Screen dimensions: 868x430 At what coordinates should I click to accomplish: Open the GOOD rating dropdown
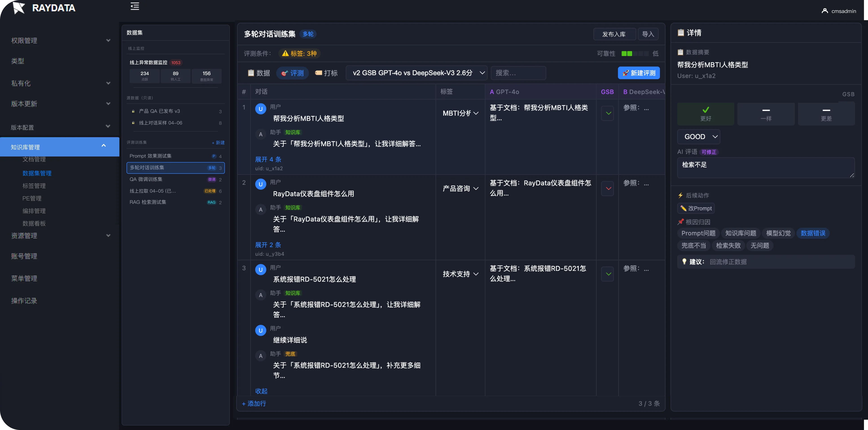[699, 137]
